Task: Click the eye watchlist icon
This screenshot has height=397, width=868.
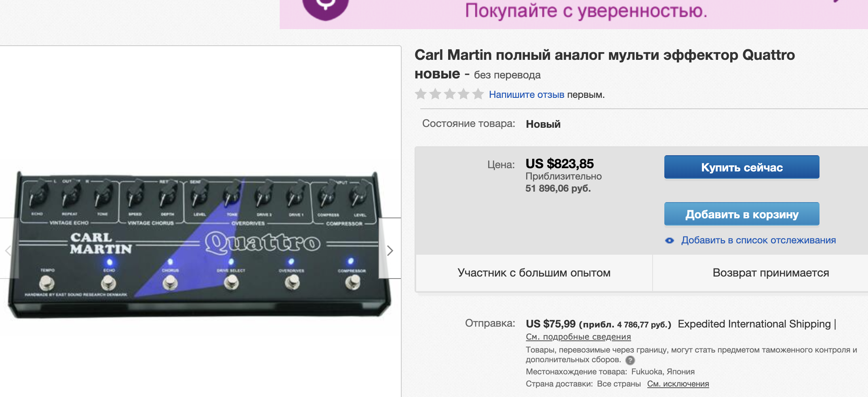Action: point(670,241)
